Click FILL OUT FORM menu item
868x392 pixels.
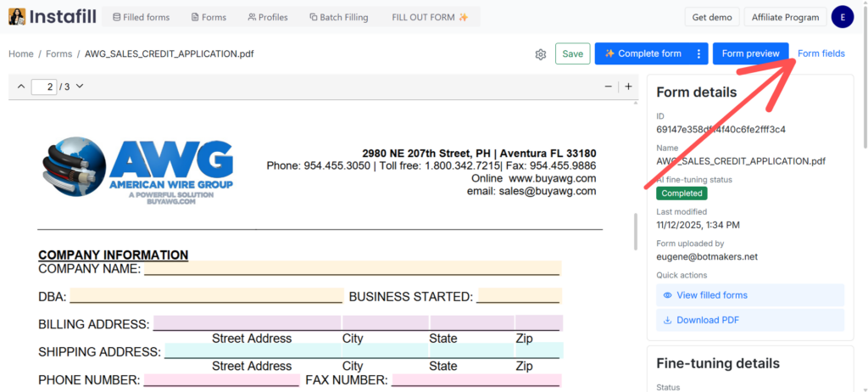(430, 17)
